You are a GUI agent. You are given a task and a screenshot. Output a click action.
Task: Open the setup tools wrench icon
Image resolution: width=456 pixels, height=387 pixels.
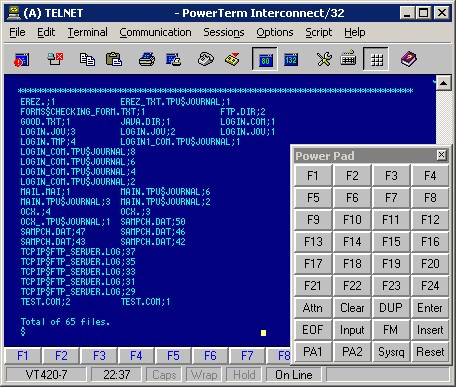(324, 60)
